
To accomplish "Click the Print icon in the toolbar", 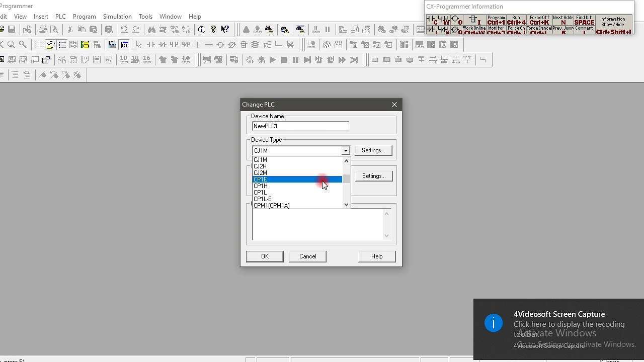I will (43, 30).
